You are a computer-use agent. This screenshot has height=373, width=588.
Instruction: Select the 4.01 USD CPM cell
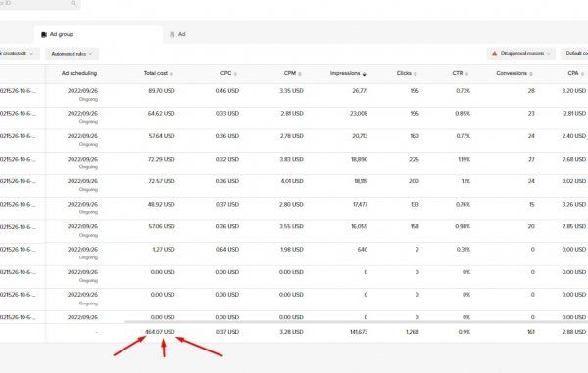(x=291, y=181)
